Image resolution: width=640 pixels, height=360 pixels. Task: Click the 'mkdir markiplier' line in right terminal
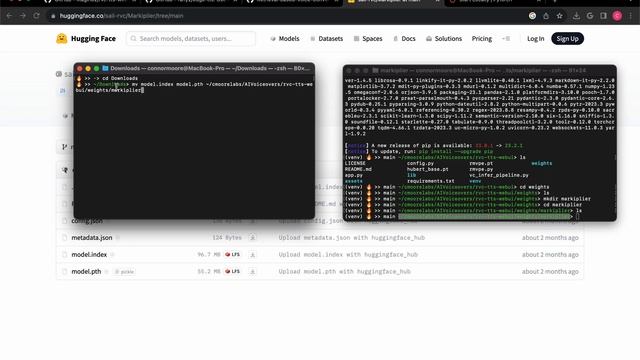coord(468,199)
